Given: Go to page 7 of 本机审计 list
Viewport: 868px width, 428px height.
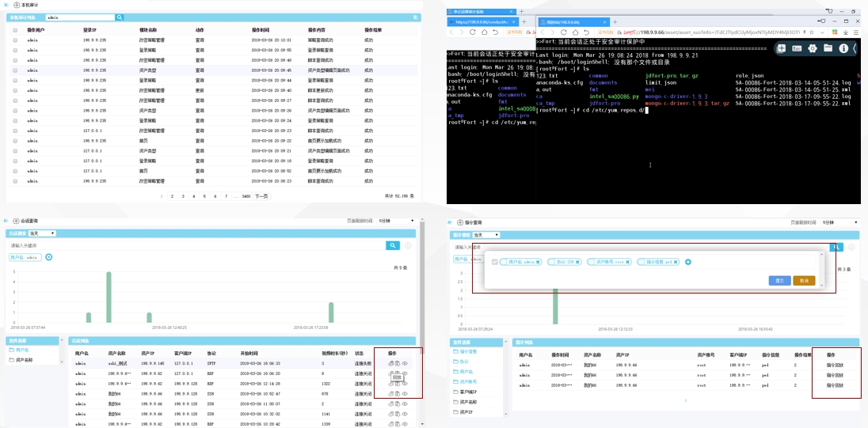Looking at the screenshot, I should (225, 195).
